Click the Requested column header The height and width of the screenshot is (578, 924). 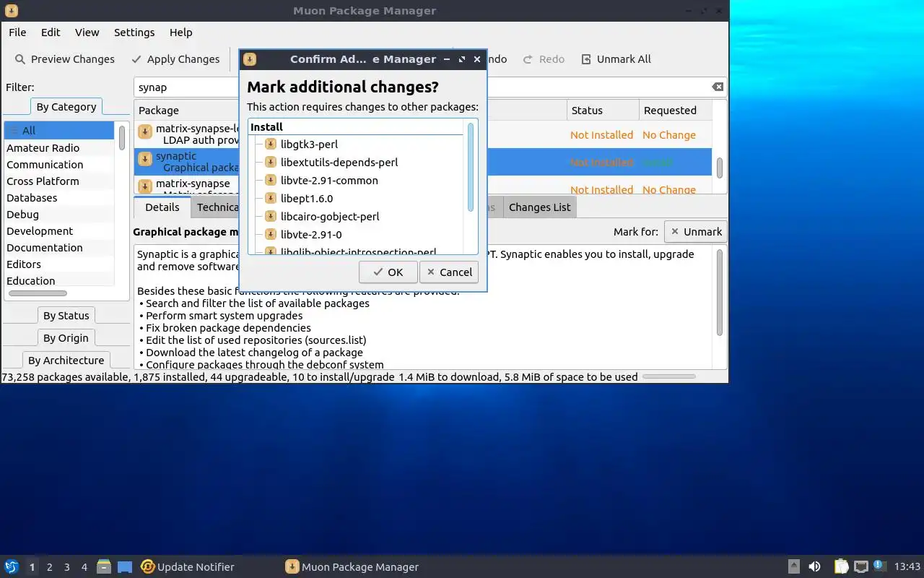675,111
